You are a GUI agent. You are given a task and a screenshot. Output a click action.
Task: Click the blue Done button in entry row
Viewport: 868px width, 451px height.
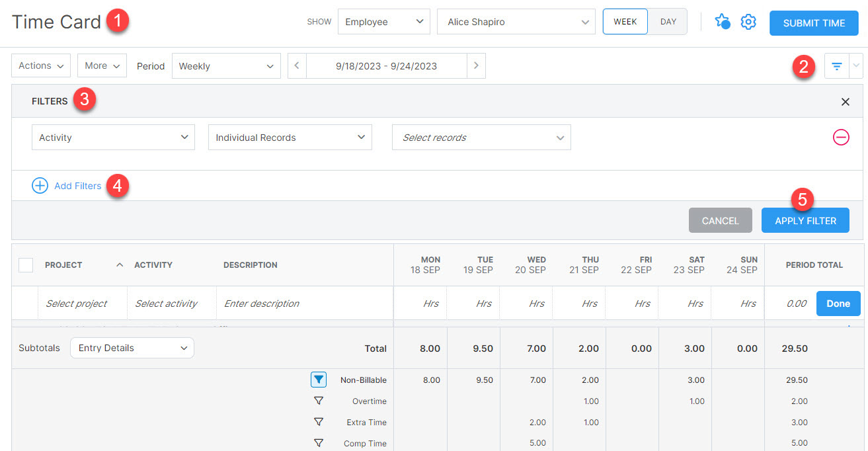coord(838,303)
